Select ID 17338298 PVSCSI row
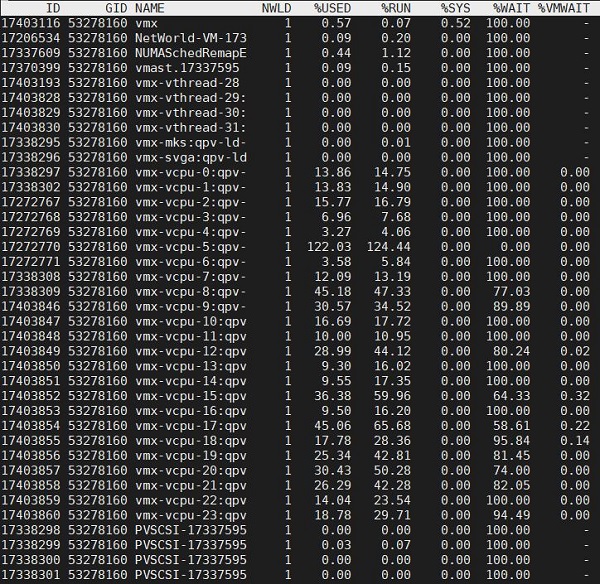 point(31,530)
